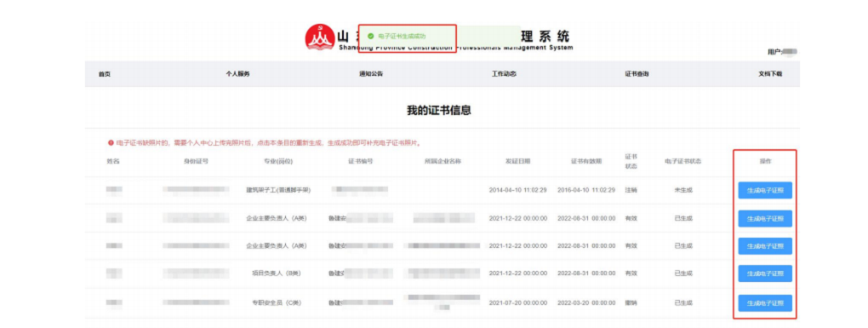Click the green success checkmark in the toast
This screenshot has width=868, height=328.
pos(370,36)
